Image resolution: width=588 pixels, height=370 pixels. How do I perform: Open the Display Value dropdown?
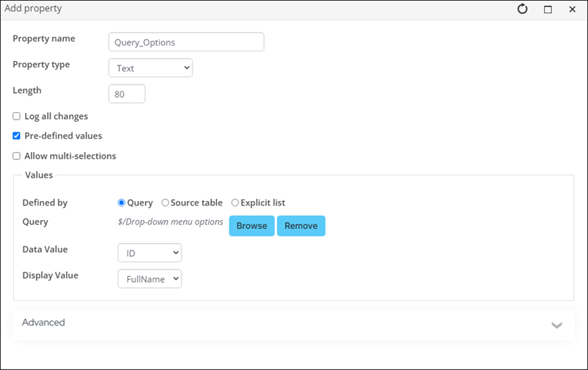pos(149,279)
